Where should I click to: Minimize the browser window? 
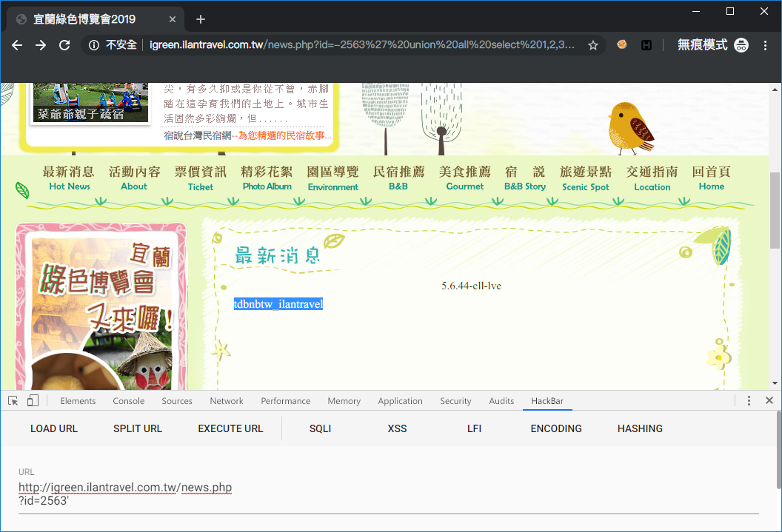pos(696,11)
